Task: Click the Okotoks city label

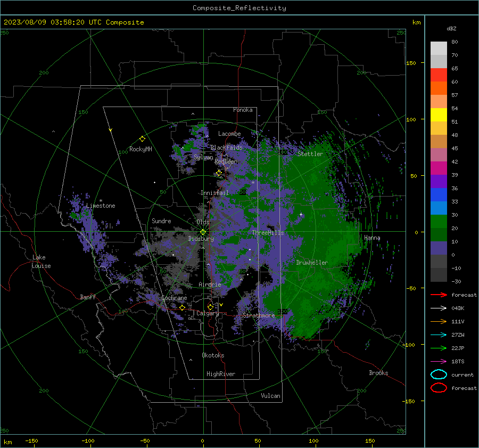Action: [213, 355]
